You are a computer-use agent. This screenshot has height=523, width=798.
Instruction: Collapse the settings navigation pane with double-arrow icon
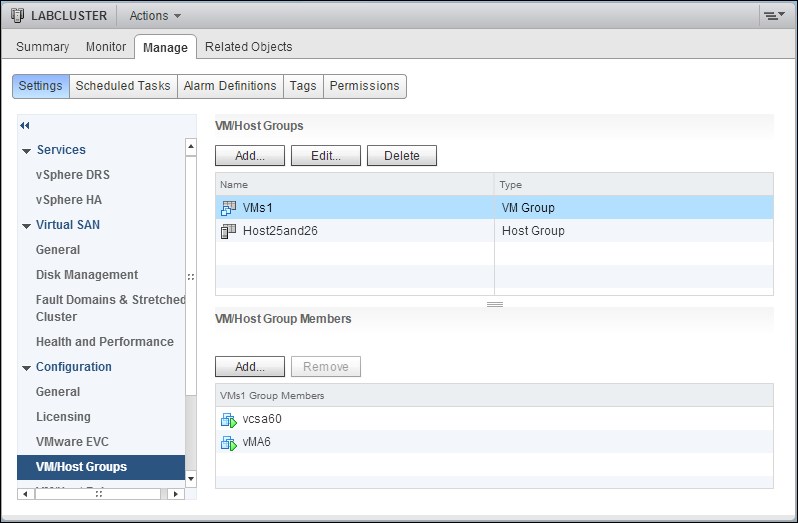25,125
